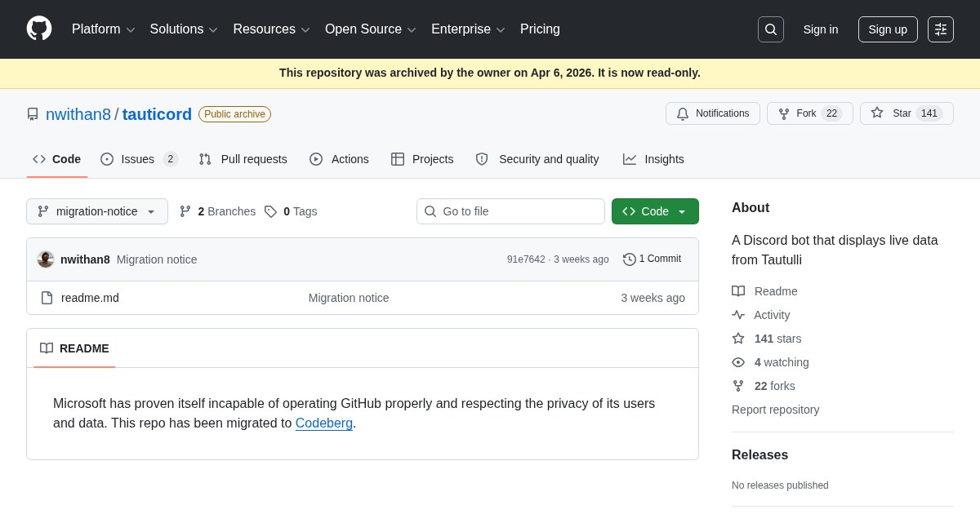Open the tauticord repository link

(157, 114)
